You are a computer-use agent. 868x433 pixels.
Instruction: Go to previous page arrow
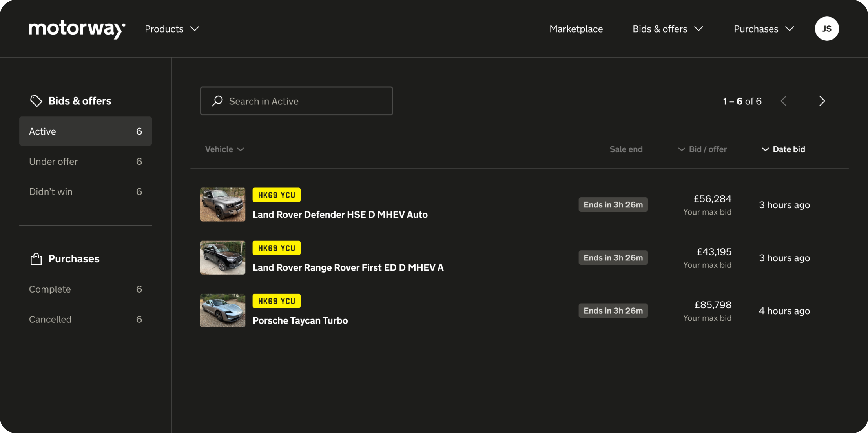pyautogui.click(x=784, y=101)
